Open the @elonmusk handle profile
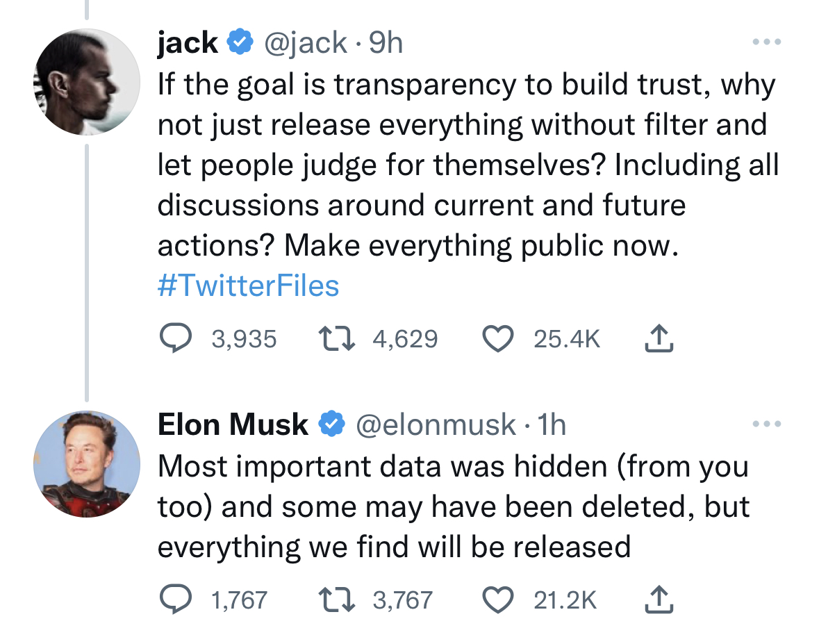819x644 pixels. coord(436,425)
